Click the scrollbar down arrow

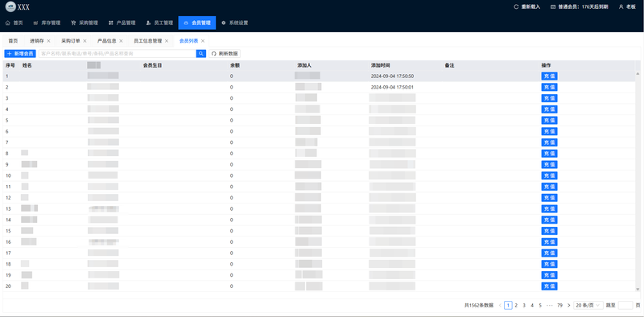tap(638, 290)
